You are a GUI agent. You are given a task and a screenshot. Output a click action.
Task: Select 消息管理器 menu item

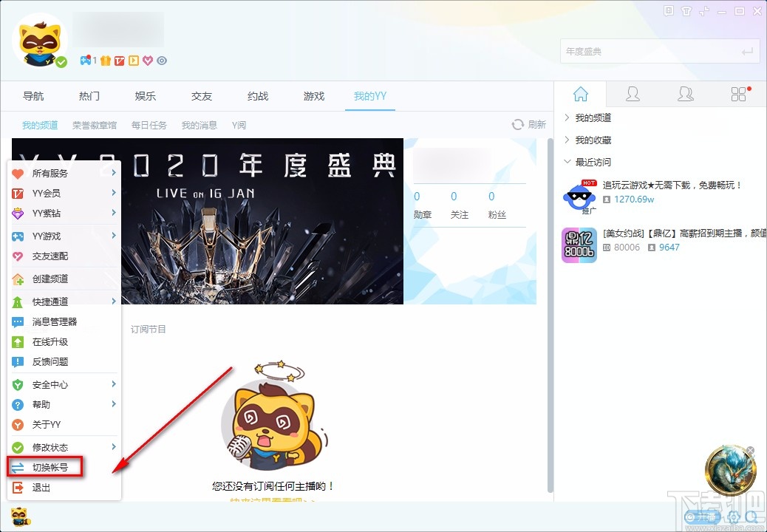coord(64,321)
